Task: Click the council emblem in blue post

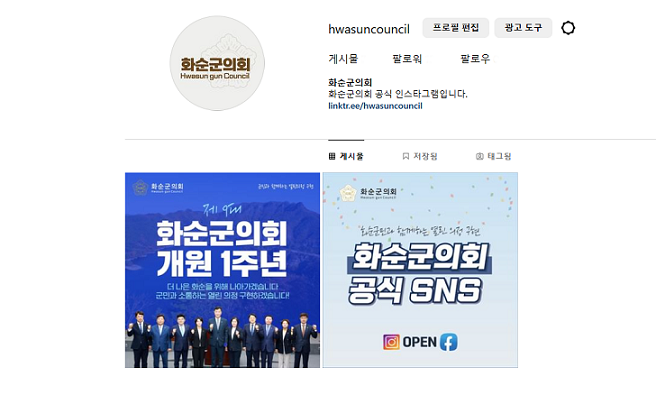Action: pyautogui.click(x=141, y=187)
